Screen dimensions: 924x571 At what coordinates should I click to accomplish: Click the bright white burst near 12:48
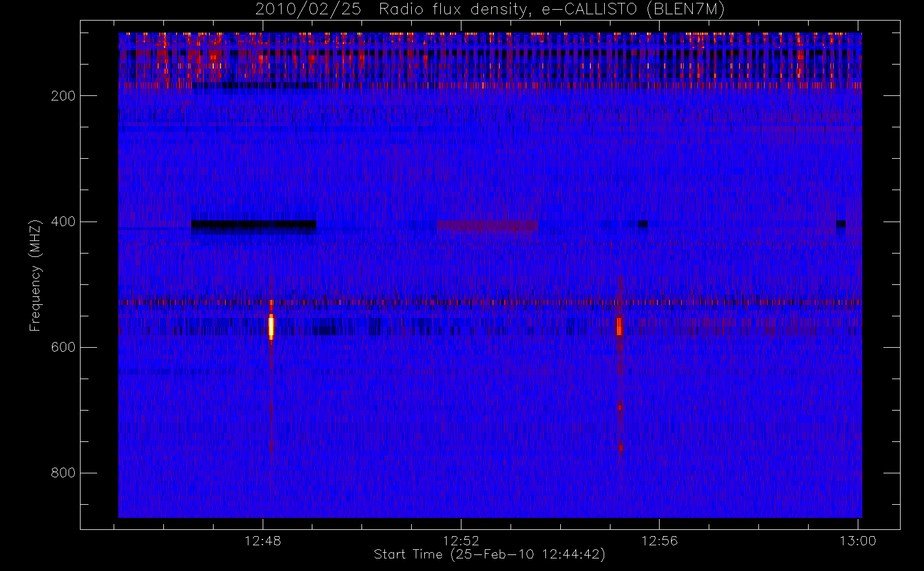[271, 326]
